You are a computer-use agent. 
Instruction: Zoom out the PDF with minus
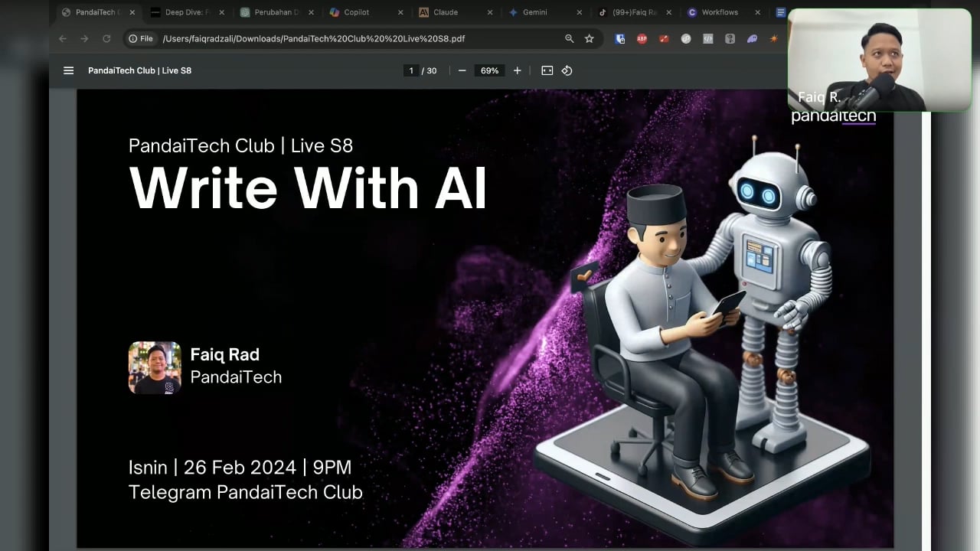pyautogui.click(x=462, y=70)
